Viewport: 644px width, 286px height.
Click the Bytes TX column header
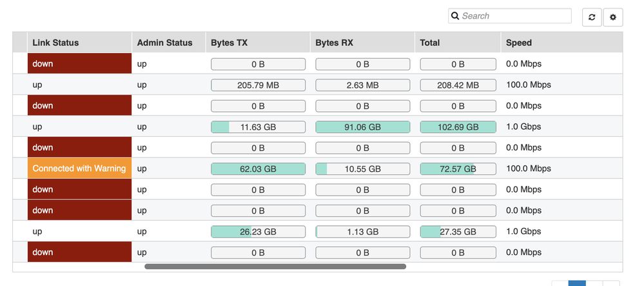point(229,43)
